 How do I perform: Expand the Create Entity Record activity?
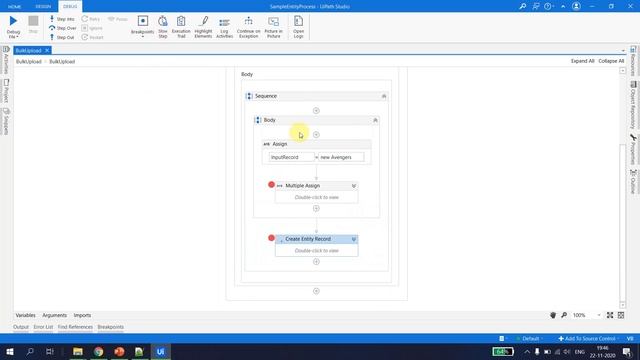[353, 239]
